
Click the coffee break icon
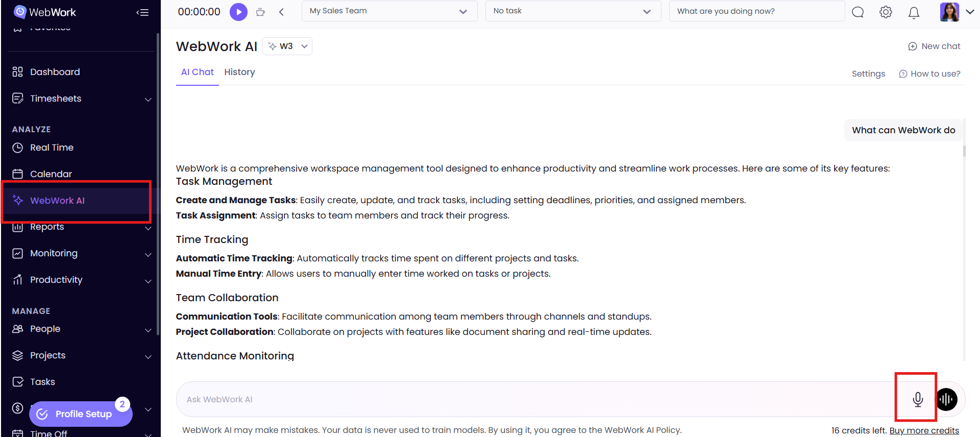coord(260,12)
